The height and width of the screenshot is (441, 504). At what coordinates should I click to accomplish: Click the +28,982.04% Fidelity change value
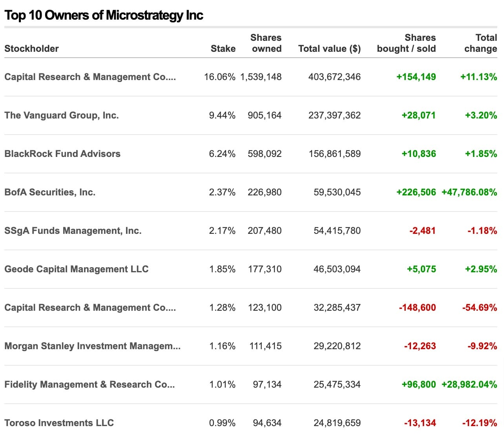469,385
